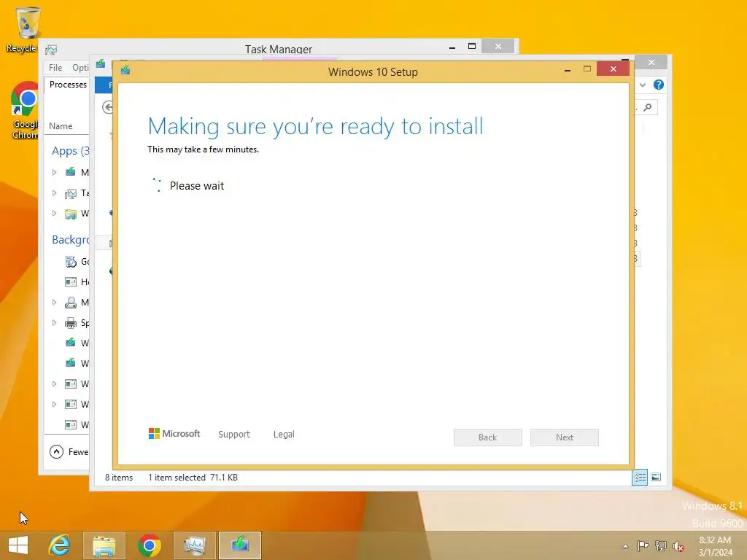This screenshot has height=560, width=747.
Task: Open Chrome from the taskbar
Action: (x=149, y=545)
